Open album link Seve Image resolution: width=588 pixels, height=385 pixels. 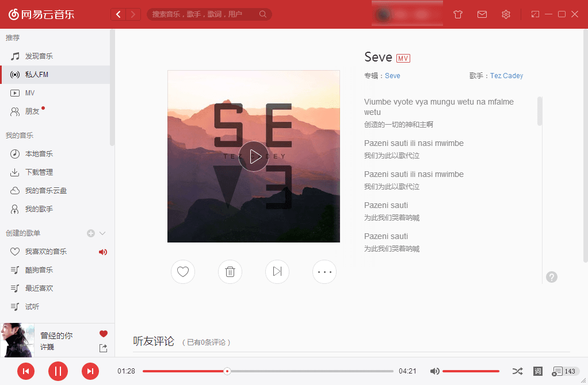tap(392, 76)
